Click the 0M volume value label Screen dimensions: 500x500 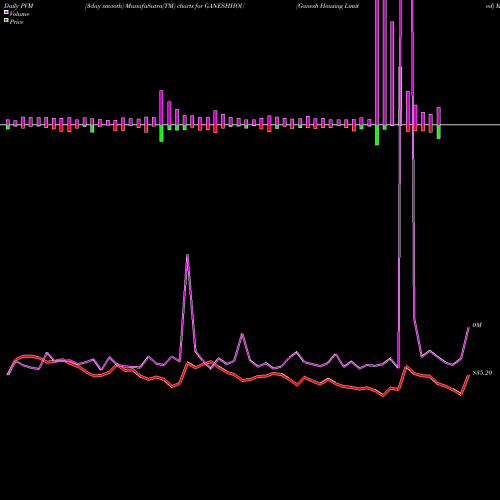tap(477, 325)
